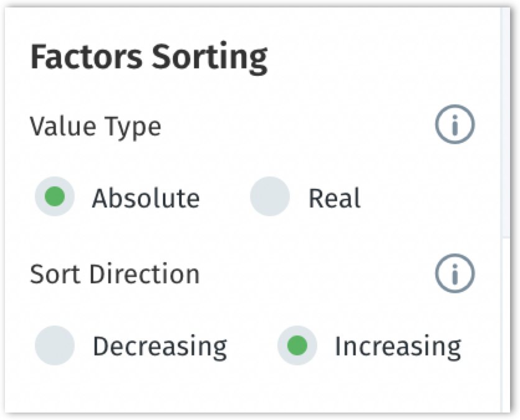Choose the Decreasing radio button
Viewport: 520px width, 420px height.
click(55, 345)
